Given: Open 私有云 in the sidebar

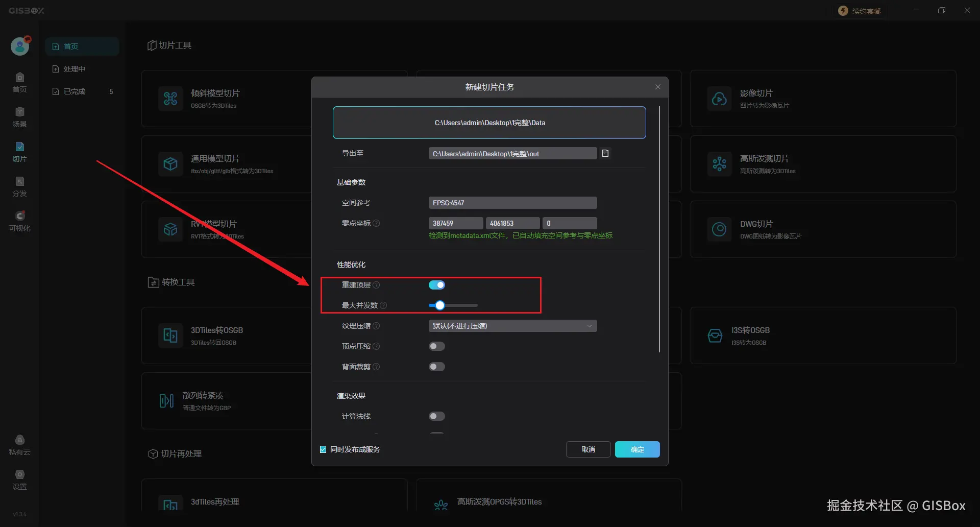Looking at the screenshot, I should pyautogui.click(x=19, y=445).
